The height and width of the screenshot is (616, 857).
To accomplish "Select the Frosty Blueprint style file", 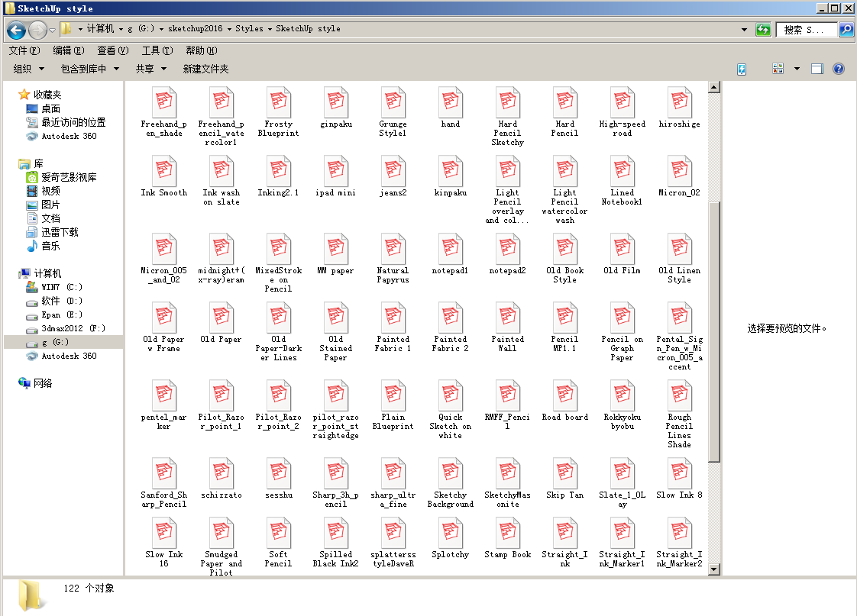I will coord(279,112).
